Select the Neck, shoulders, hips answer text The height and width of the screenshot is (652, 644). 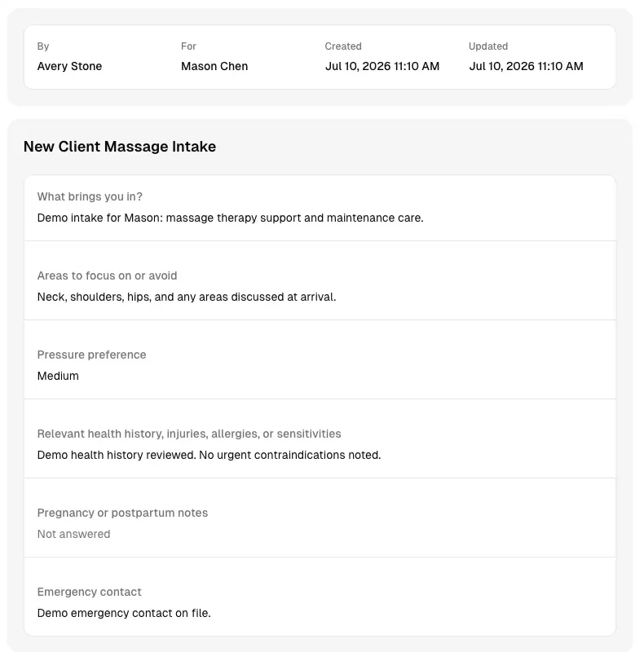pyautogui.click(x=187, y=297)
